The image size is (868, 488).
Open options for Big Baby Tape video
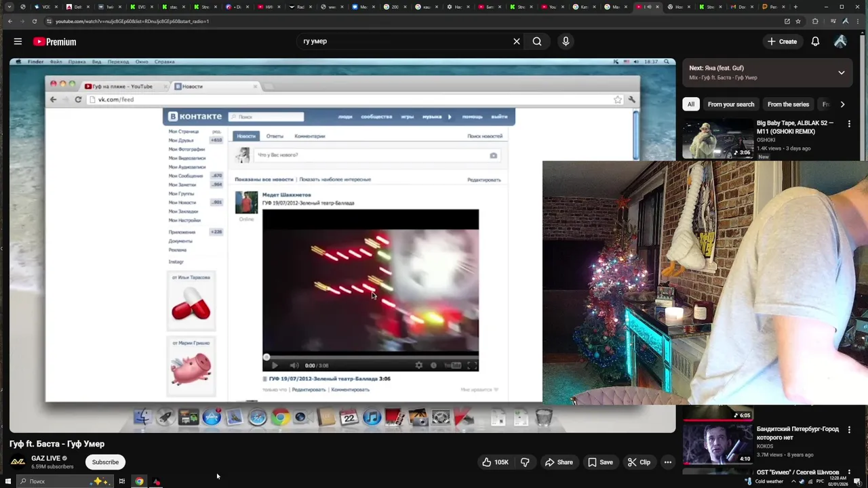point(849,123)
